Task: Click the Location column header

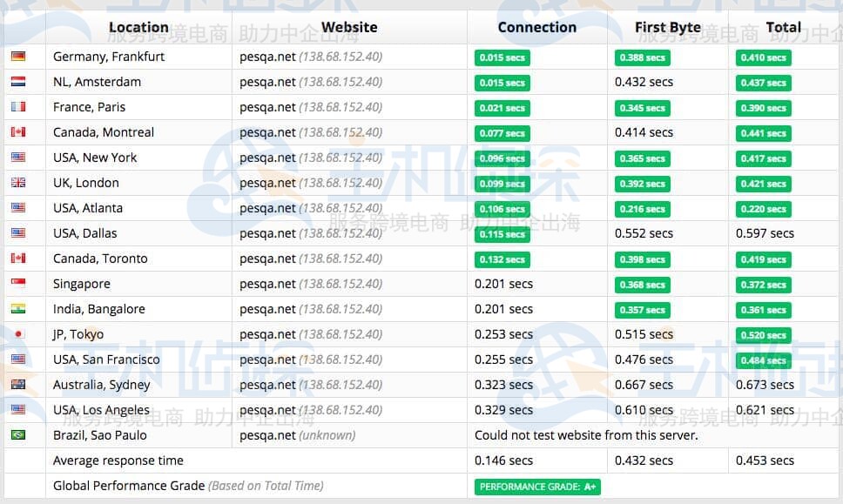Action: (138, 27)
